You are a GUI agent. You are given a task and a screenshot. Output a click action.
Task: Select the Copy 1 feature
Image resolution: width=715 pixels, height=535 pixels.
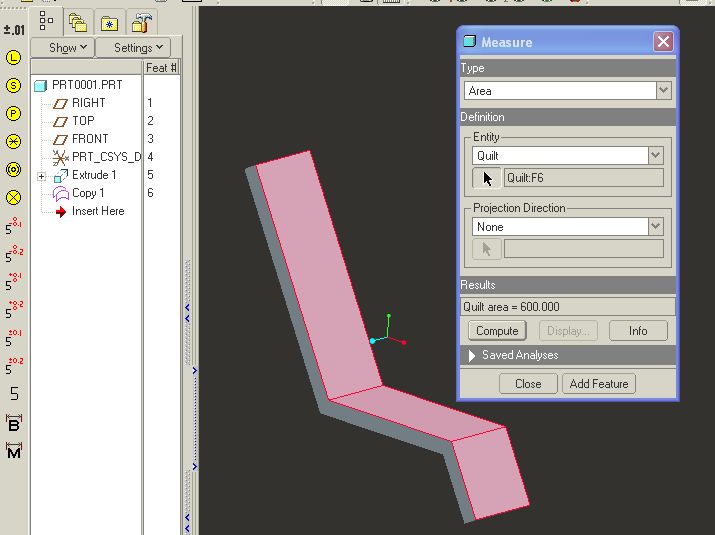pos(78,193)
